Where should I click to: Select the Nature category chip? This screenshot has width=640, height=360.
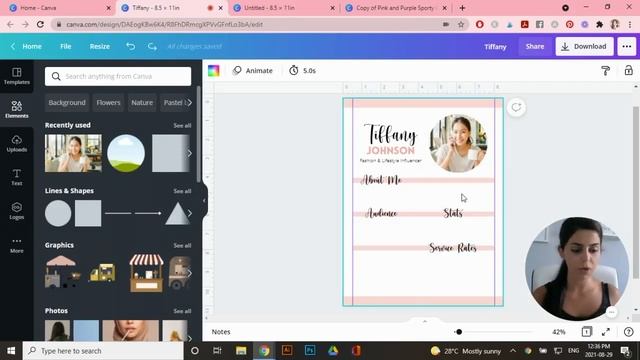point(142,102)
